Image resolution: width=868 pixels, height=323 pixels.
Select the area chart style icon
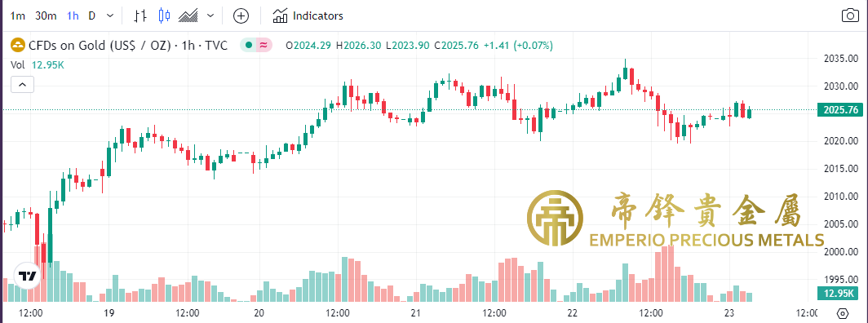(188, 16)
